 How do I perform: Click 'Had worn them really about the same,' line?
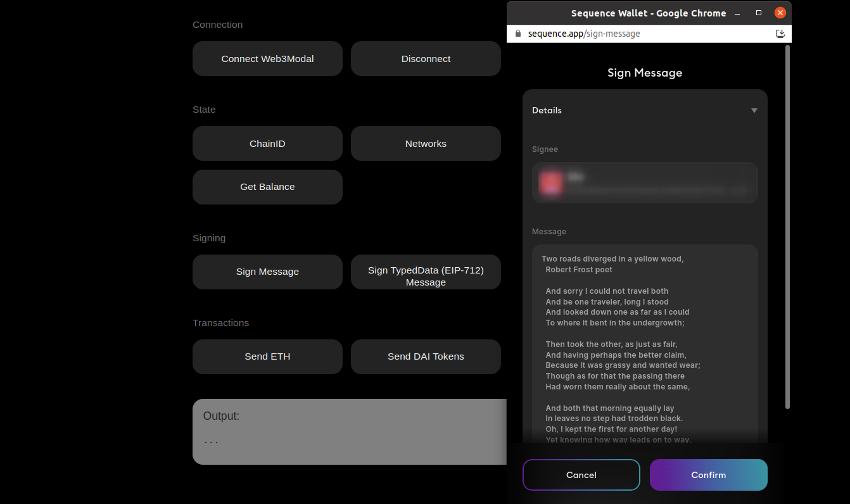[x=618, y=387]
